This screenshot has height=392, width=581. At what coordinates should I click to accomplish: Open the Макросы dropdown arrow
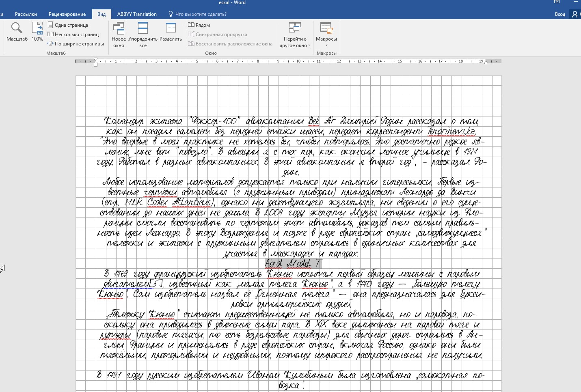click(x=326, y=45)
